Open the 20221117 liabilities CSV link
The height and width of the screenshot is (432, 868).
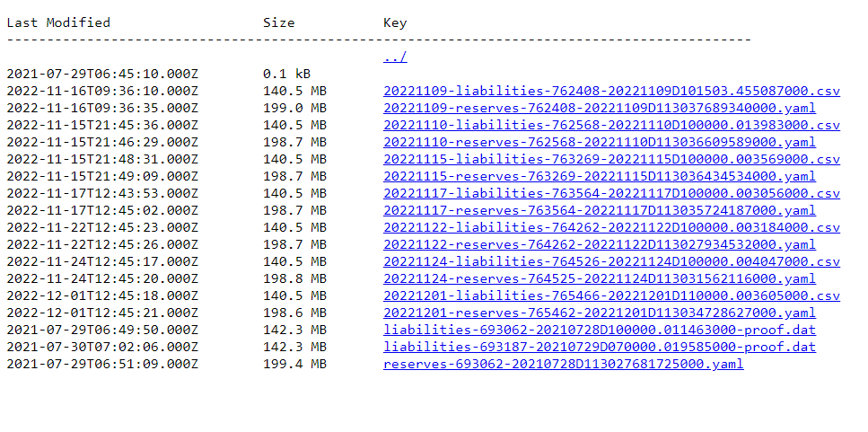[611, 193]
